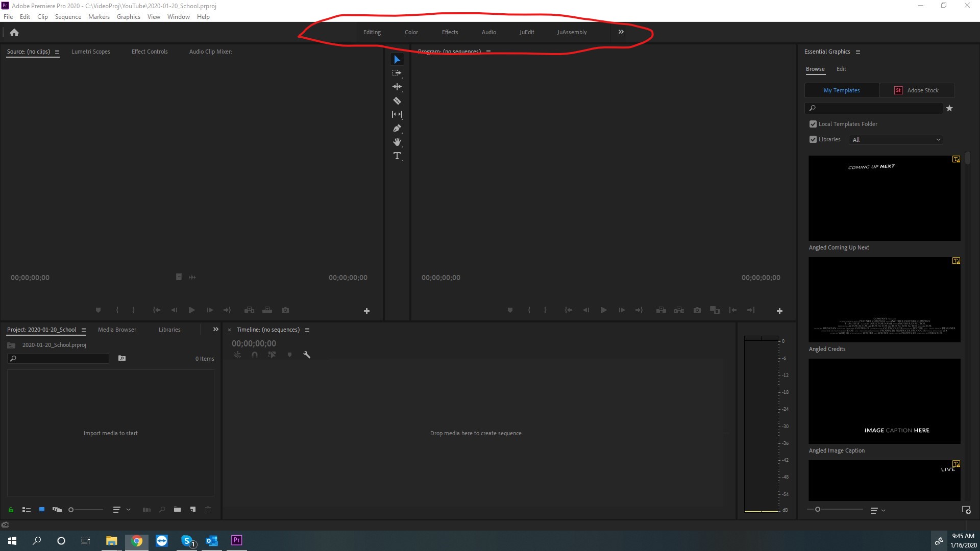This screenshot has width=980, height=551.
Task: Click My Templates button in Essential Graphics
Action: coord(841,90)
